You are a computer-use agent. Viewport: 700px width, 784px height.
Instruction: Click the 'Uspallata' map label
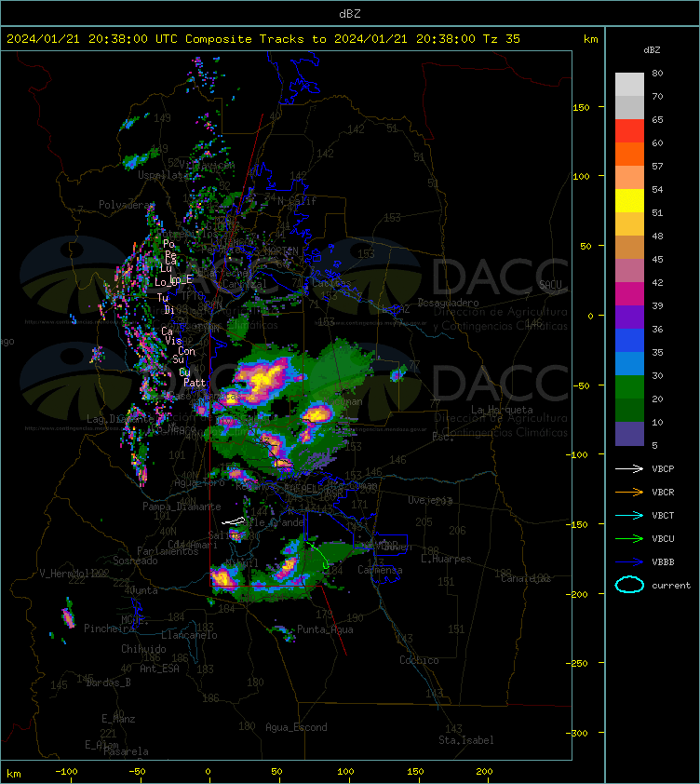(163, 175)
